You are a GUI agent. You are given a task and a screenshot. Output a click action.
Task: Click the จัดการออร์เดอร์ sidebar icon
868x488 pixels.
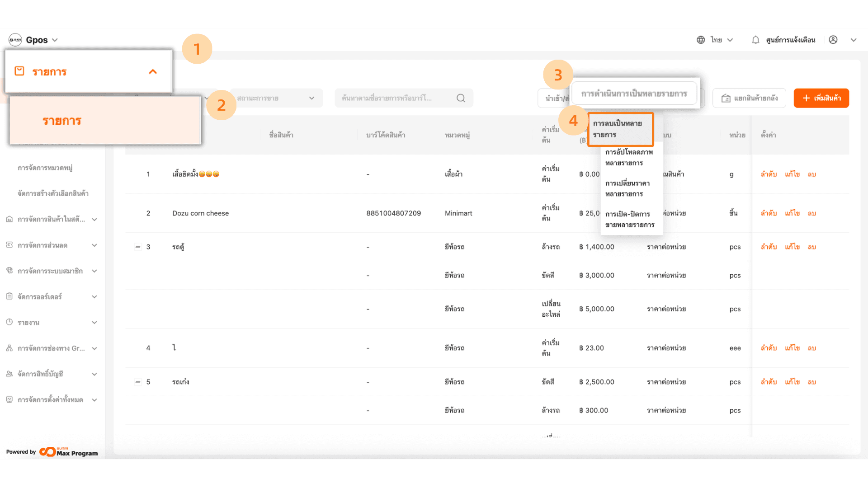pyautogui.click(x=9, y=296)
